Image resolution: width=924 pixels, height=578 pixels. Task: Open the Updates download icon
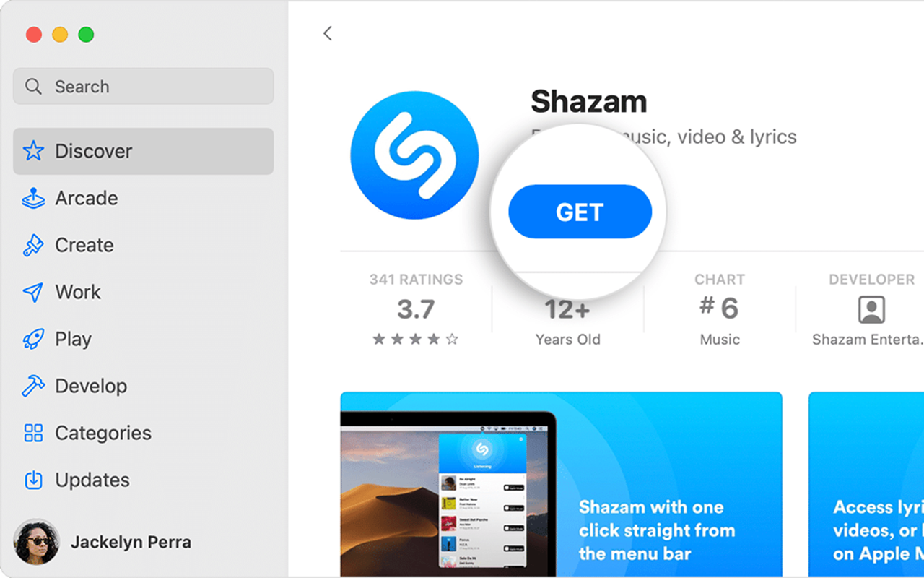pos(33,480)
